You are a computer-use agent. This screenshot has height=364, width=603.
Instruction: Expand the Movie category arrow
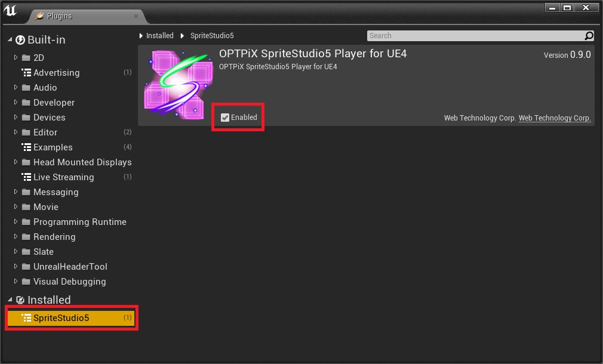(16, 206)
